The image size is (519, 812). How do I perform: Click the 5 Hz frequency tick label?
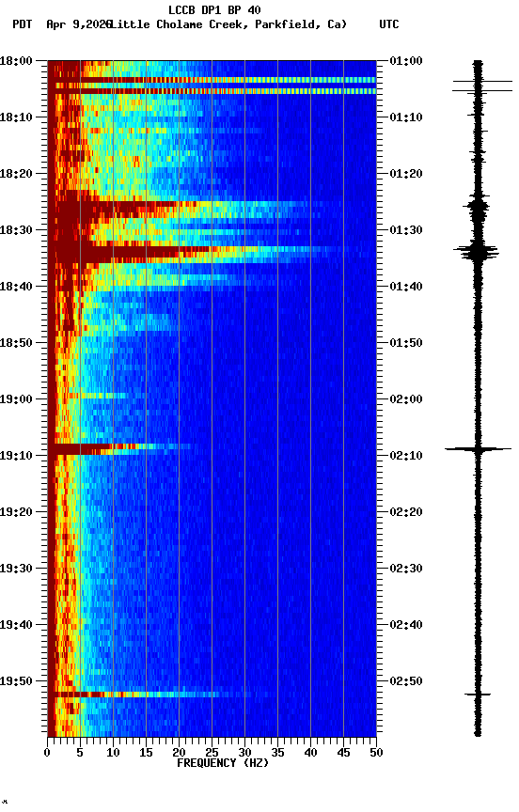pyautogui.click(x=80, y=753)
